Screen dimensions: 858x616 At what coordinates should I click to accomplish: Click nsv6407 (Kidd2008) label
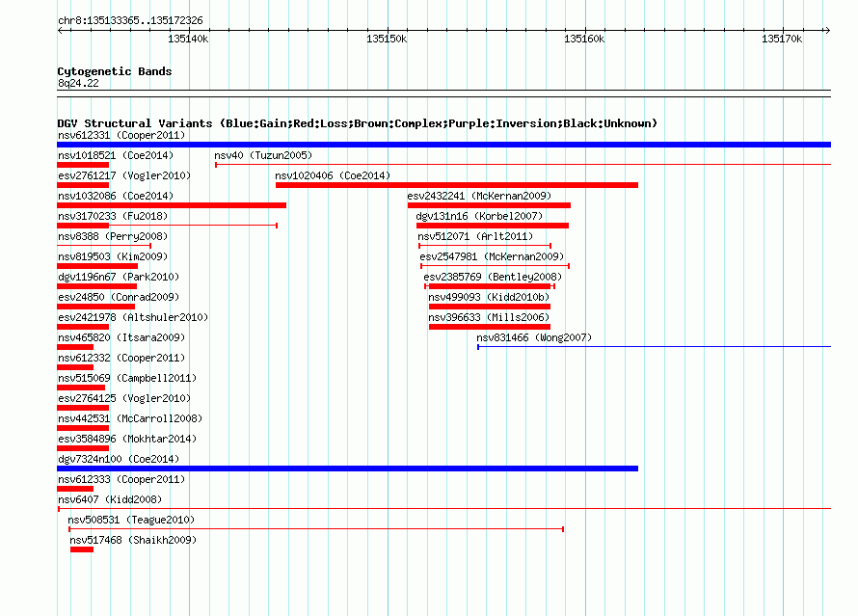tap(110, 499)
